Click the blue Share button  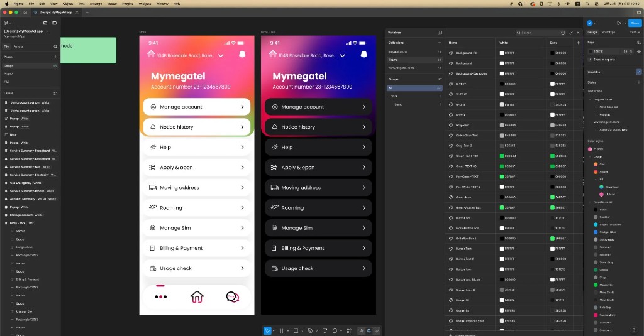tap(635, 23)
